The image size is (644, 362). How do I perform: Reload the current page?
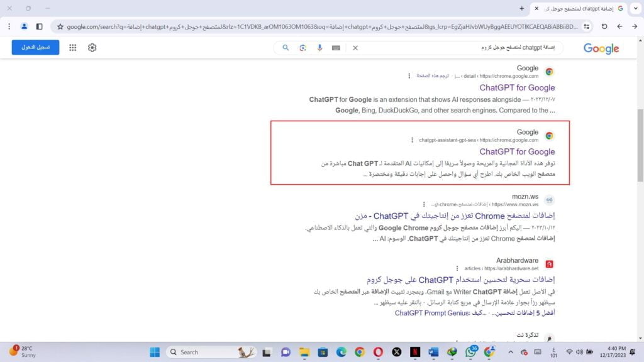[x=604, y=26]
